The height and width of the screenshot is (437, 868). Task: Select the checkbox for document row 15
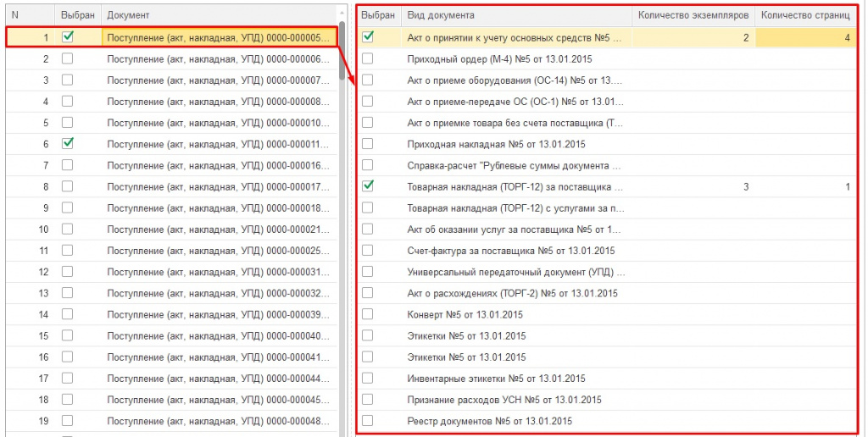(68, 335)
